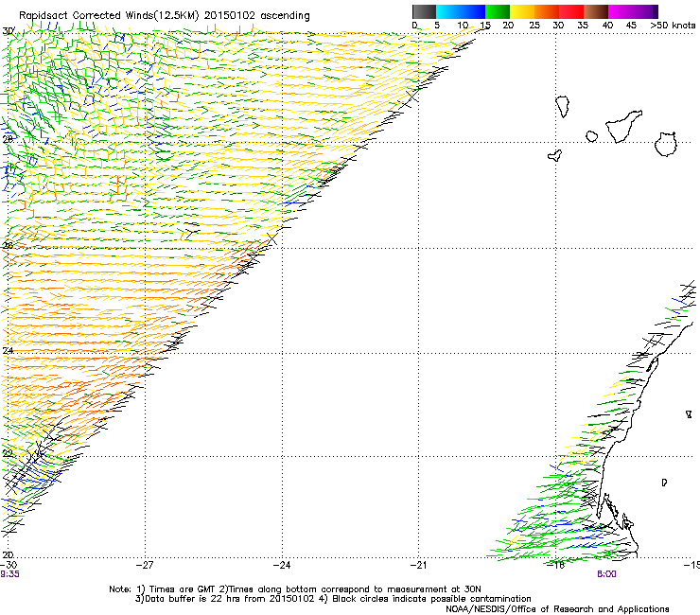Click the '22' latitude axis label
The image size is (700, 615).
(8, 453)
